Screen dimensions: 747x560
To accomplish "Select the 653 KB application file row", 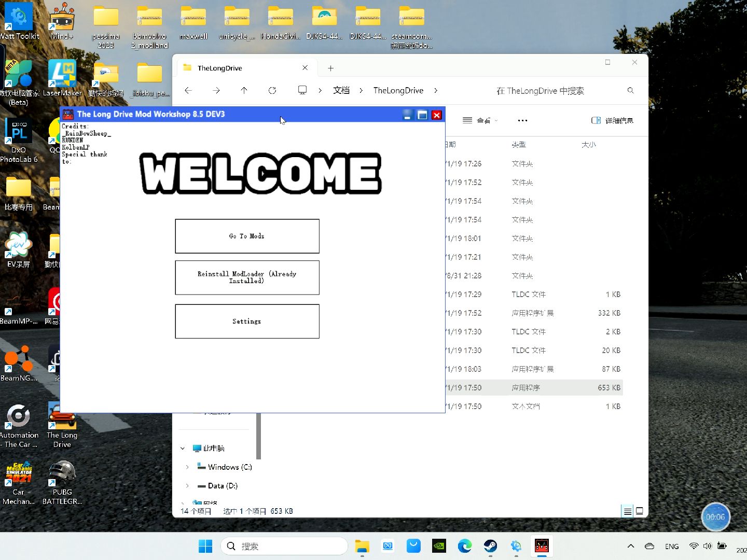I will point(533,388).
